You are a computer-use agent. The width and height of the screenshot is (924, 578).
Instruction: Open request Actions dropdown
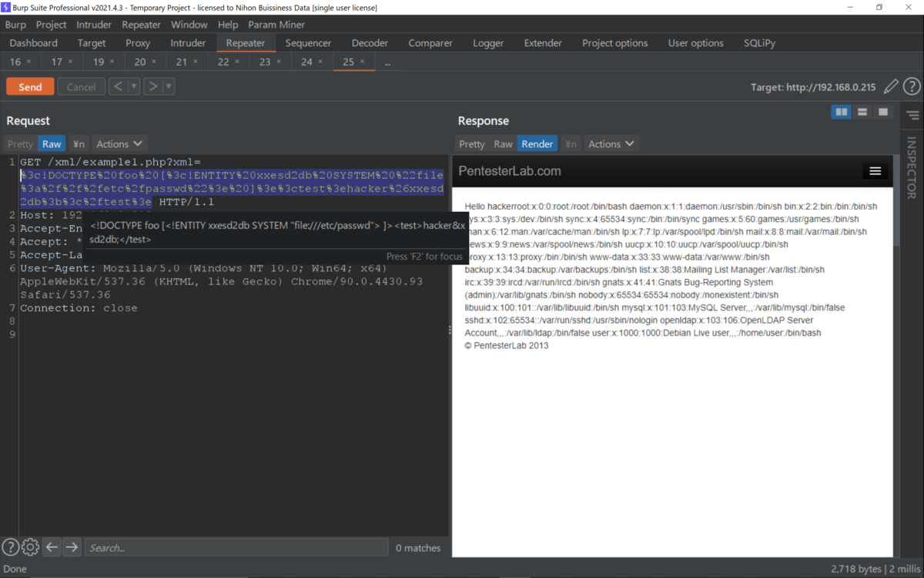click(119, 143)
